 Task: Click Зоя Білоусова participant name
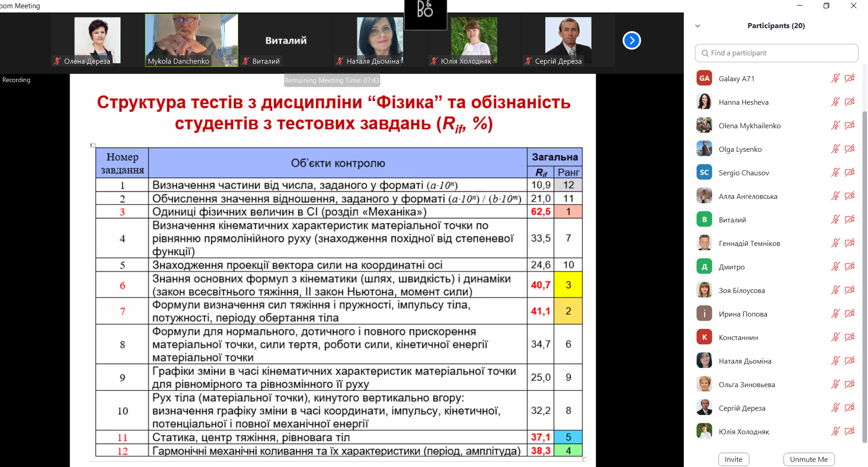(741, 291)
